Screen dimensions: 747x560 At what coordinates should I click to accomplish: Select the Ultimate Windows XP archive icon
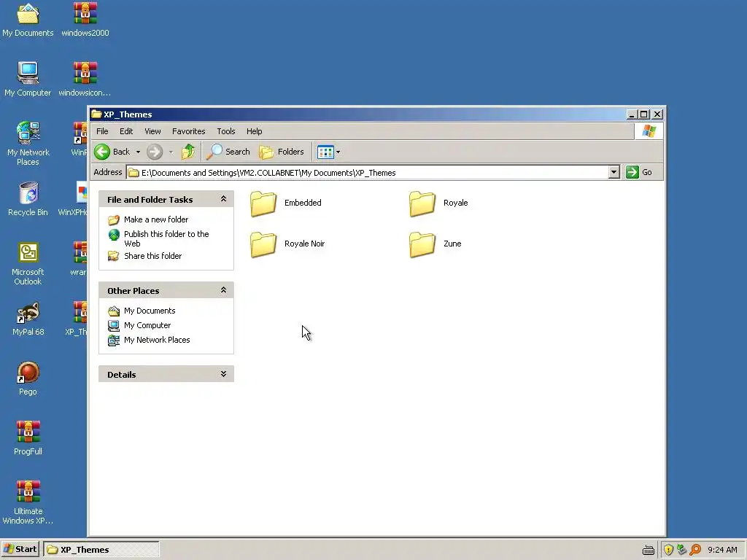(28, 503)
